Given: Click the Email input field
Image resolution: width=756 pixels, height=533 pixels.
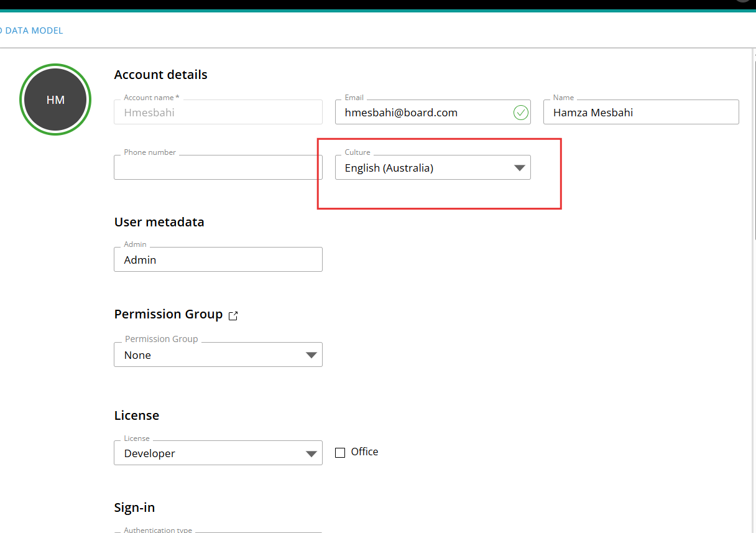Looking at the screenshot, I should tap(433, 112).
